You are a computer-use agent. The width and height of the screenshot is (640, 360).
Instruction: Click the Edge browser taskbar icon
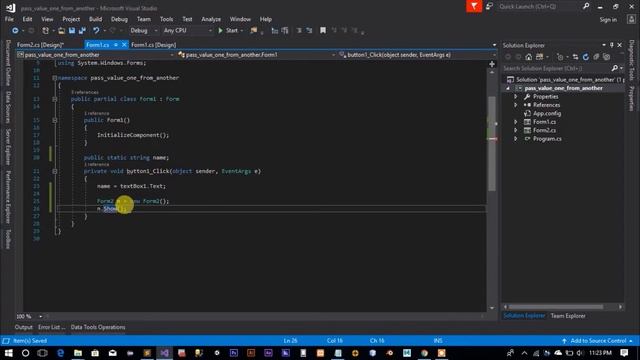coord(60,353)
